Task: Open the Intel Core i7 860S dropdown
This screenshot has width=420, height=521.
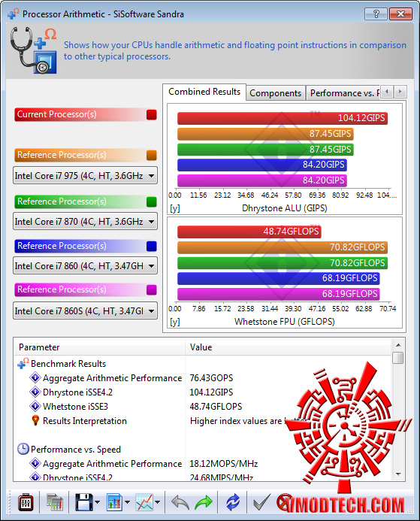Action: 85,311
